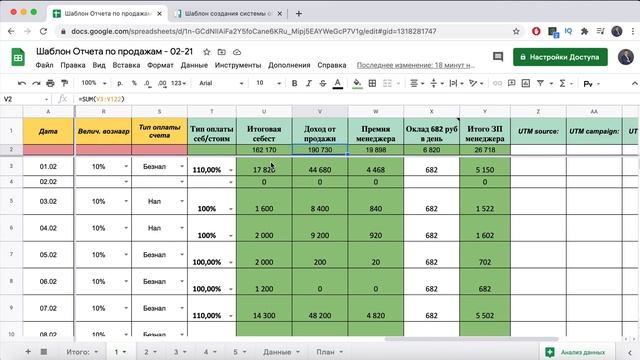Click the Undo arrow icon
Screen dimensions: 640x360
22,83
